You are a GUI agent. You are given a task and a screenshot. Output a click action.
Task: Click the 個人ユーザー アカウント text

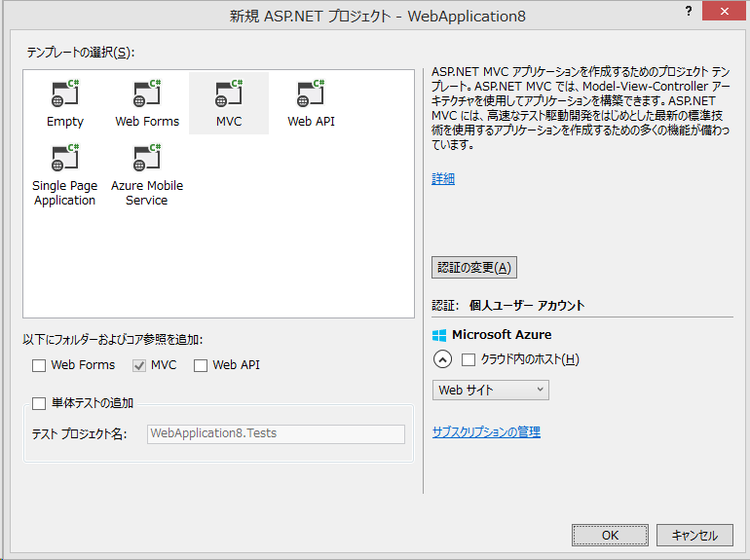[527, 306]
